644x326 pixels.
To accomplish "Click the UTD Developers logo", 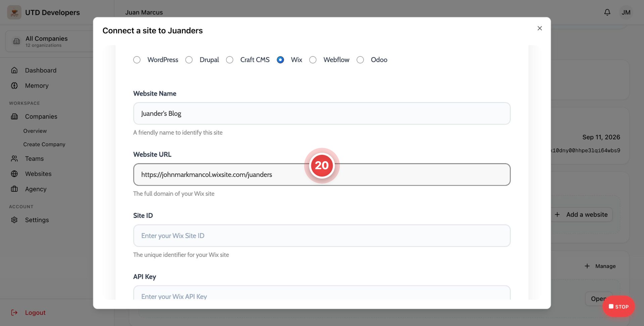I will pyautogui.click(x=14, y=12).
